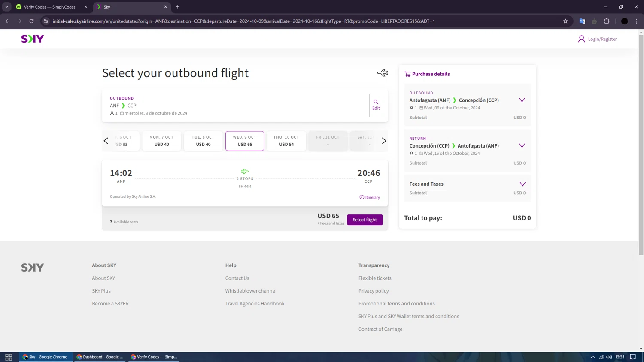This screenshot has height=362, width=644.
Task: Click the green plane stops icon
Action: (245, 172)
